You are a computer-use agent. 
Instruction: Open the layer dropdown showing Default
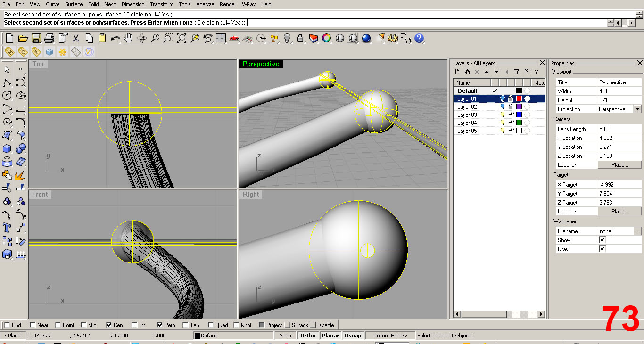coord(233,336)
